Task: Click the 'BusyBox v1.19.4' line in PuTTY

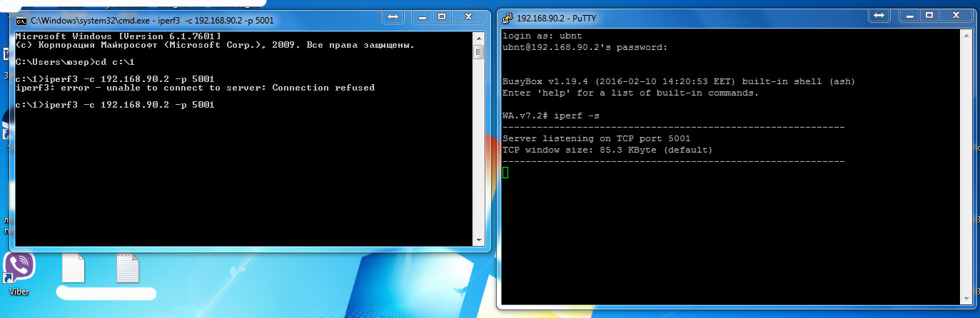Action: click(679, 81)
